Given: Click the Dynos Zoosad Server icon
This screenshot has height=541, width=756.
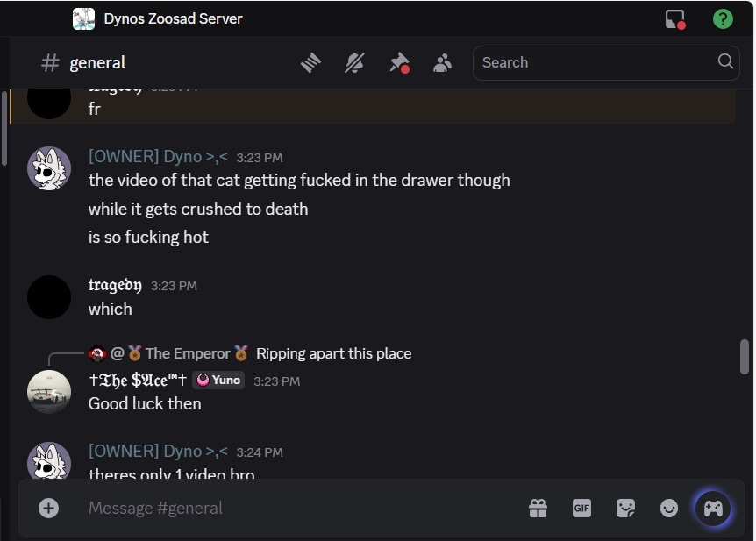Looking at the screenshot, I should click(x=84, y=18).
